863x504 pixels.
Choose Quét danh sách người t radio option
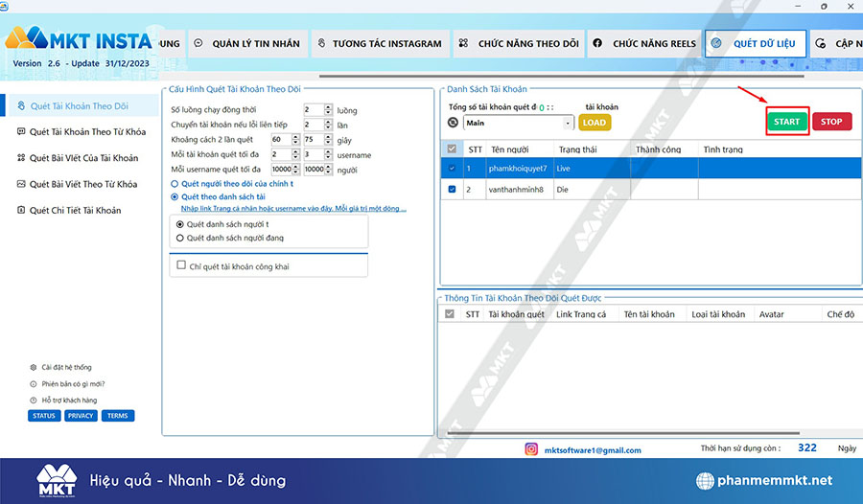pos(180,224)
